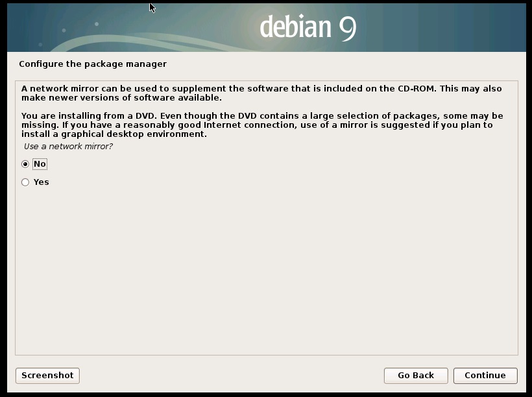The image size is (532, 397).
Task: Select the "Yes" radio button
Action: click(x=25, y=182)
